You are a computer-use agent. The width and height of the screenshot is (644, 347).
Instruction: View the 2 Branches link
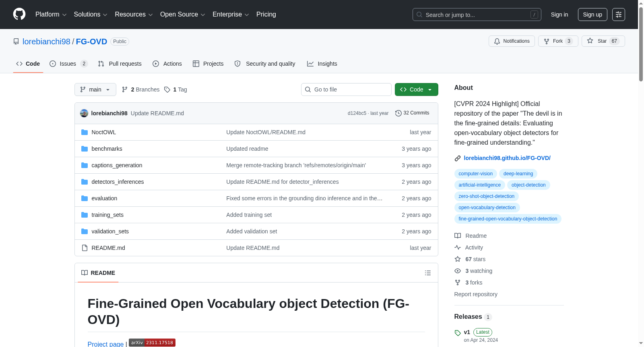141,89
